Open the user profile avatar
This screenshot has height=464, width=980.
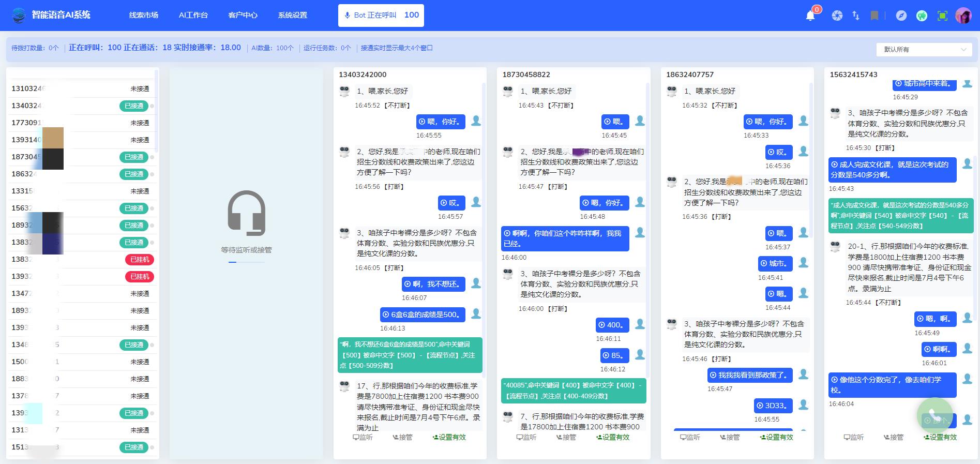pos(963,16)
